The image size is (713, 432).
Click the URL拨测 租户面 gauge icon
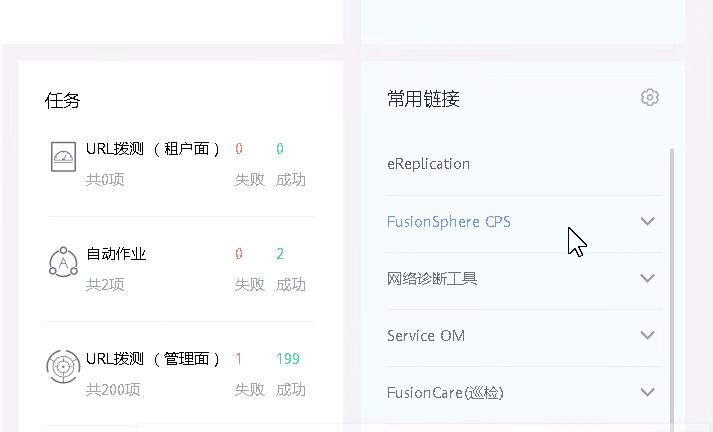[x=63, y=156]
